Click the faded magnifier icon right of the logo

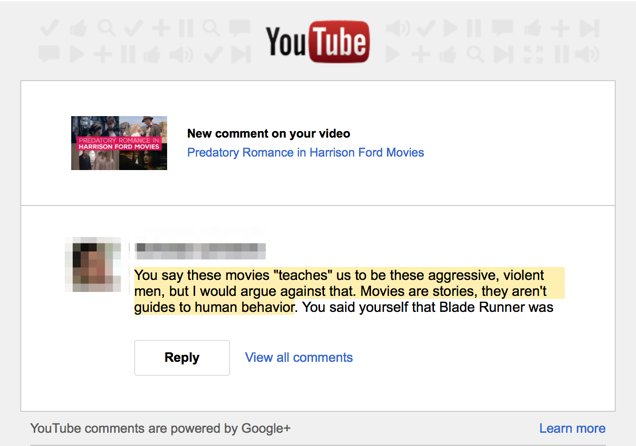tap(475, 54)
